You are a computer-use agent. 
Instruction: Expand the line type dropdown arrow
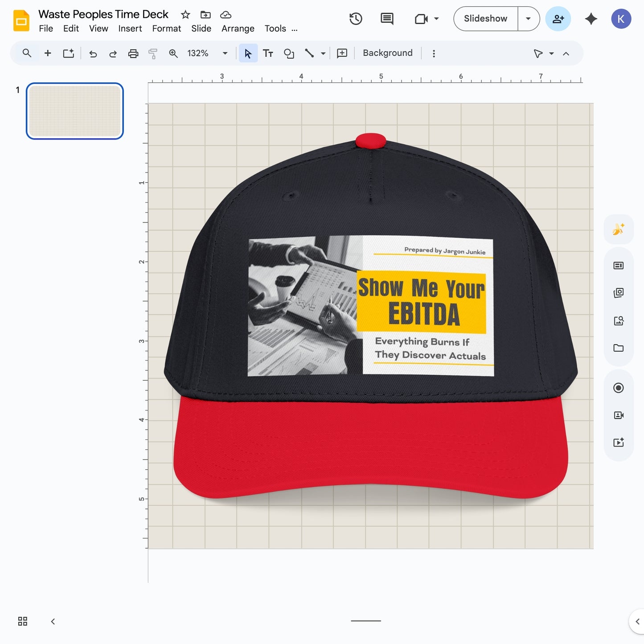tap(323, 53)
